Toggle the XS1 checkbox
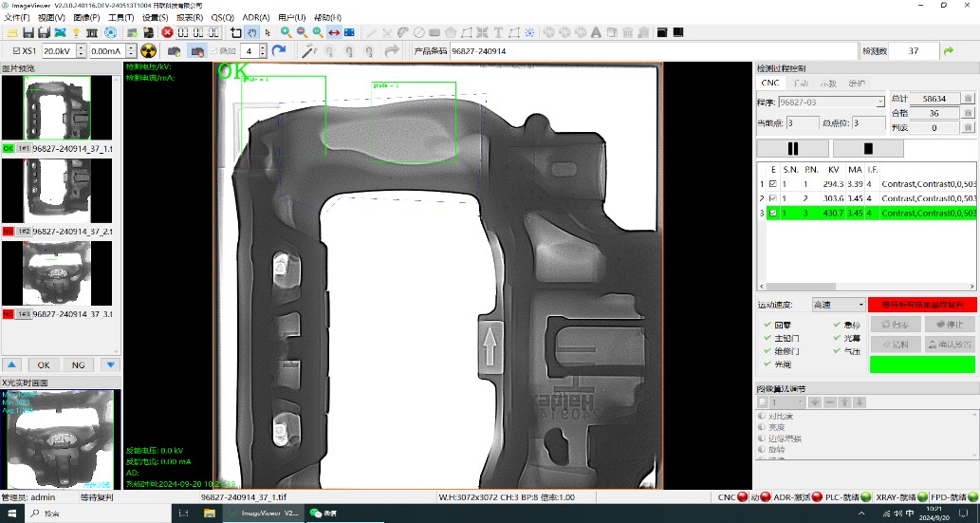 (16, 51)
